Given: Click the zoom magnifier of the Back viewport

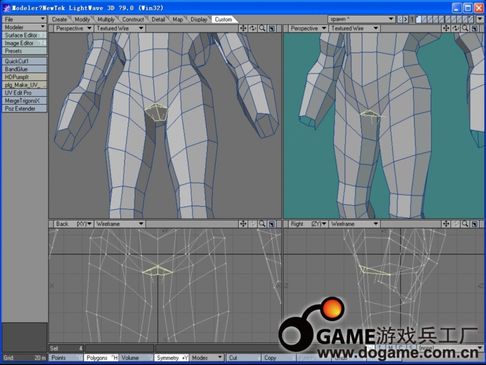Looking at the screenshot, I should [x=262, y=224].
